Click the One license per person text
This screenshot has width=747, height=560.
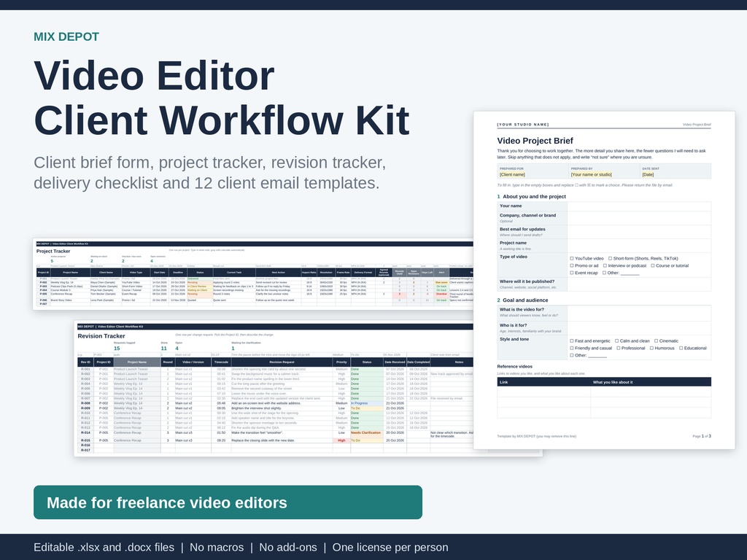[390, 548]
